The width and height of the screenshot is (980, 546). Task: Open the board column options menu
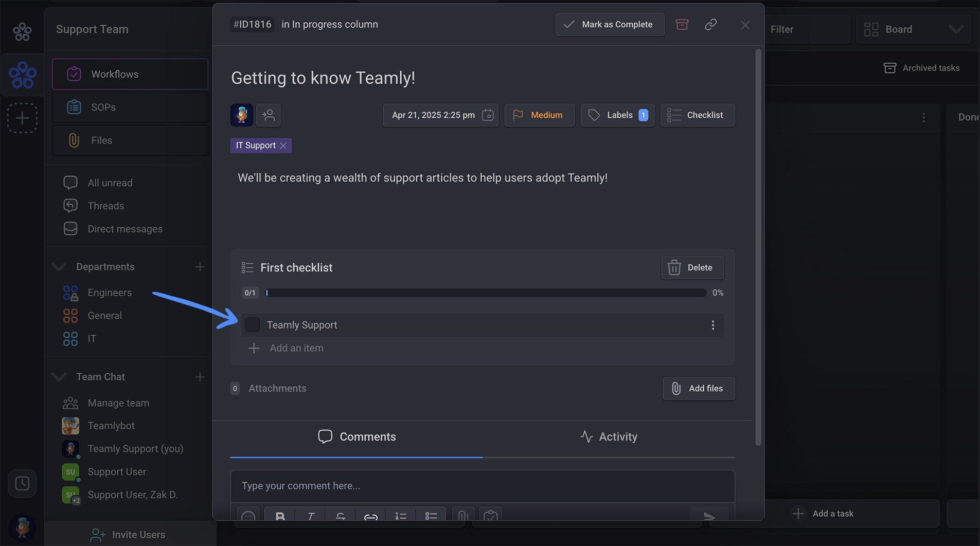(923, 118)
